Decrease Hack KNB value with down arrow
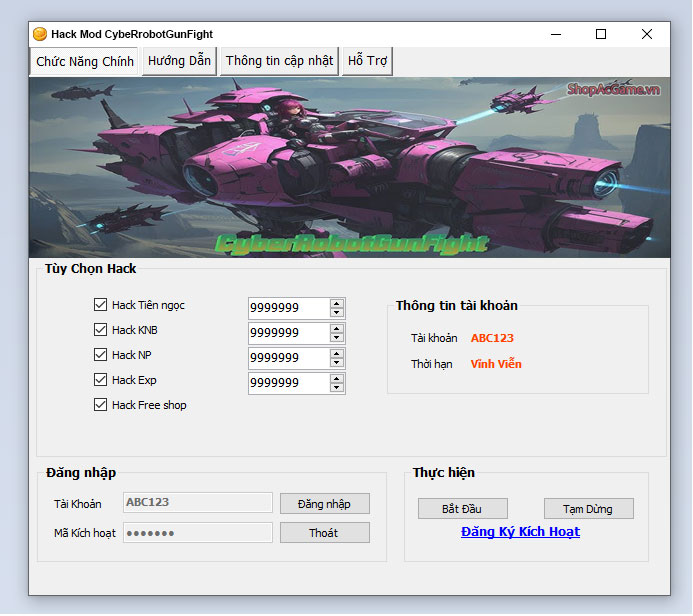 [337, 338]
